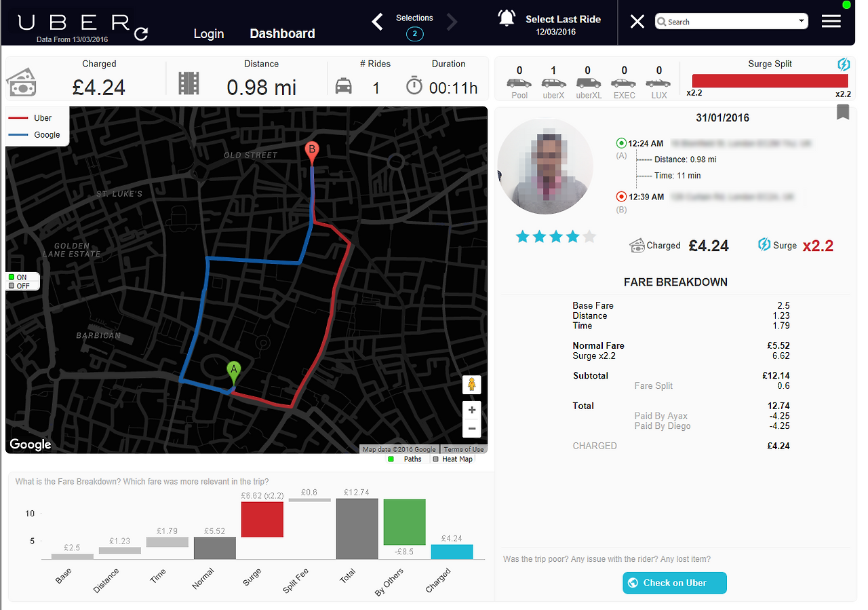Viewport: 868px width, 610px height.
Task: Click the stopwatch Duration icon
Action: 414,86
